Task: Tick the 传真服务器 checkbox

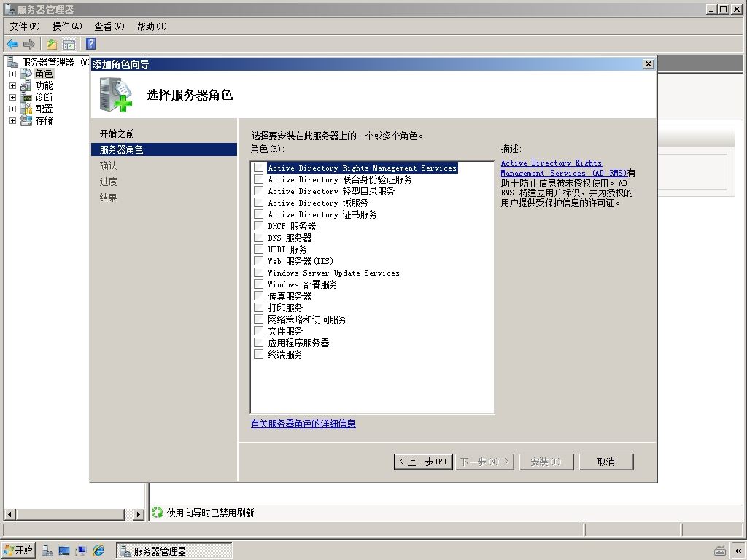Action: pyautogui.click(x=259, y=296)
